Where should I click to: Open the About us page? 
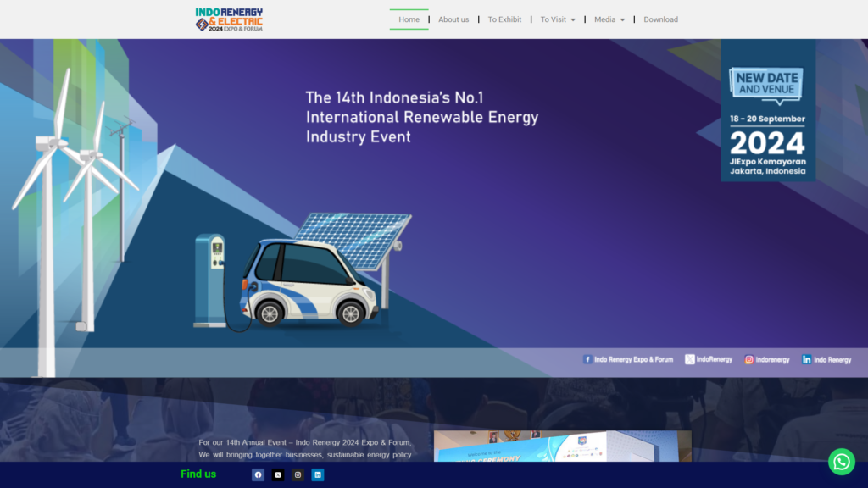point(453,19)
